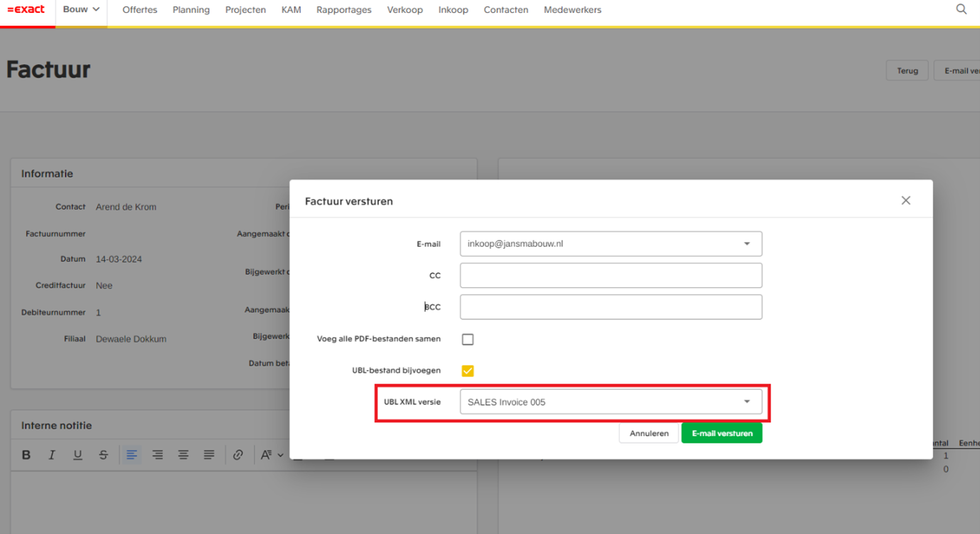This screenshot has height=534, width=980.
Task: Justify the text in note editor
Action: pyautogui.click(x=209, y=455)
